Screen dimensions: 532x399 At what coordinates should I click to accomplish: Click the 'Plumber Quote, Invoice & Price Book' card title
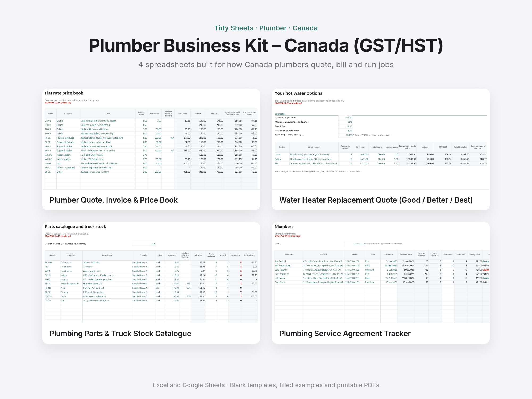tap(114, 200)
